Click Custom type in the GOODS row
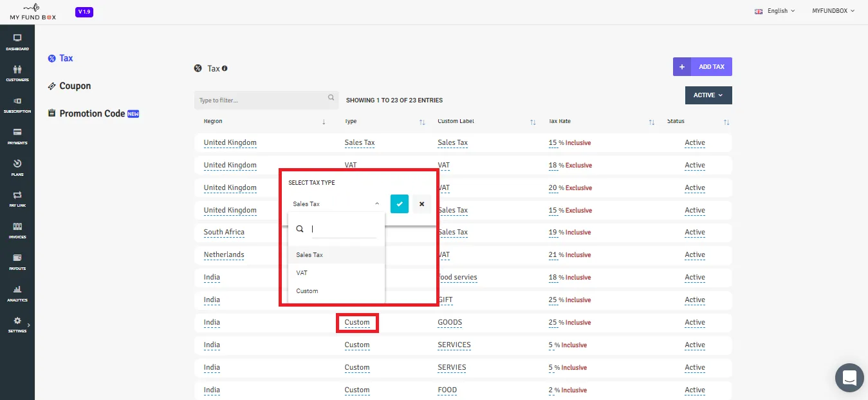The height and width of the screenshot is (400, 868). tap(357, 323)
